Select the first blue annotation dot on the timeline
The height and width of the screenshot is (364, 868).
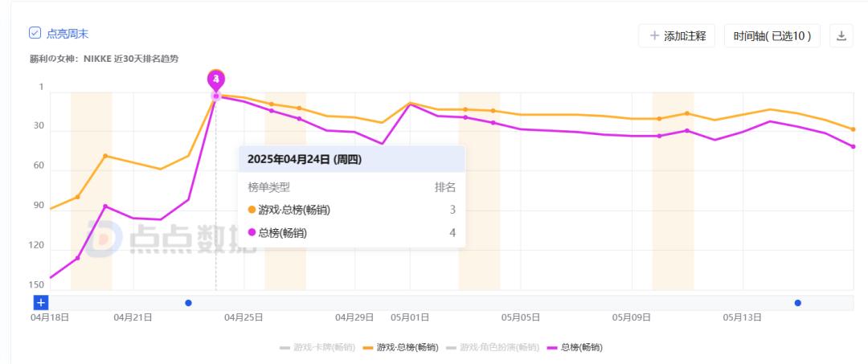[x=188, y=303]
